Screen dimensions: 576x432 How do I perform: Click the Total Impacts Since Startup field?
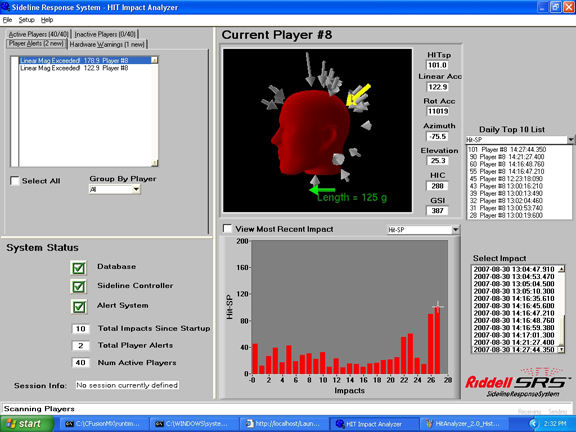[x=80, y=329]
